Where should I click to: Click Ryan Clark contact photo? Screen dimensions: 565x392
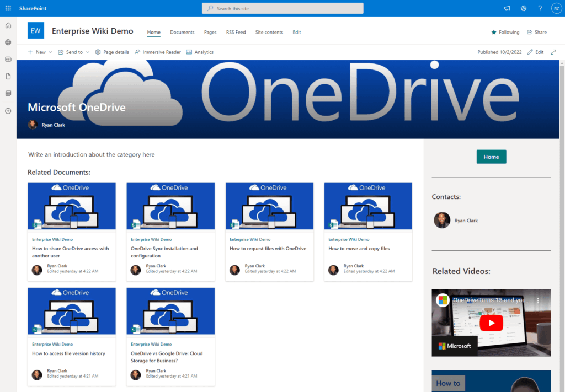pyautogui.click(x=442, y=220)
